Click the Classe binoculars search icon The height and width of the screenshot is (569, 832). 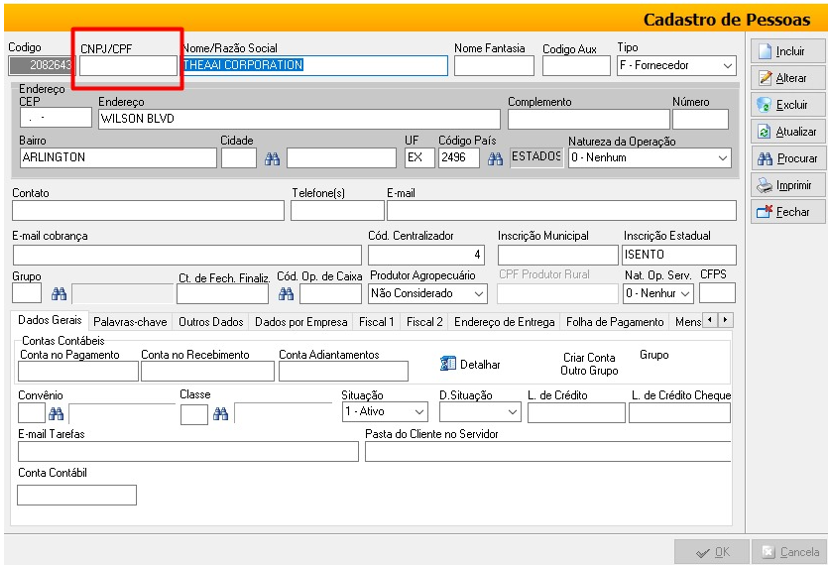pos(221,413)
